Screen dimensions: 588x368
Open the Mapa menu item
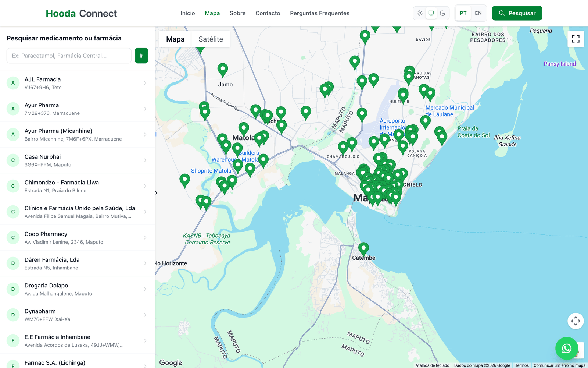pos(212,13)
